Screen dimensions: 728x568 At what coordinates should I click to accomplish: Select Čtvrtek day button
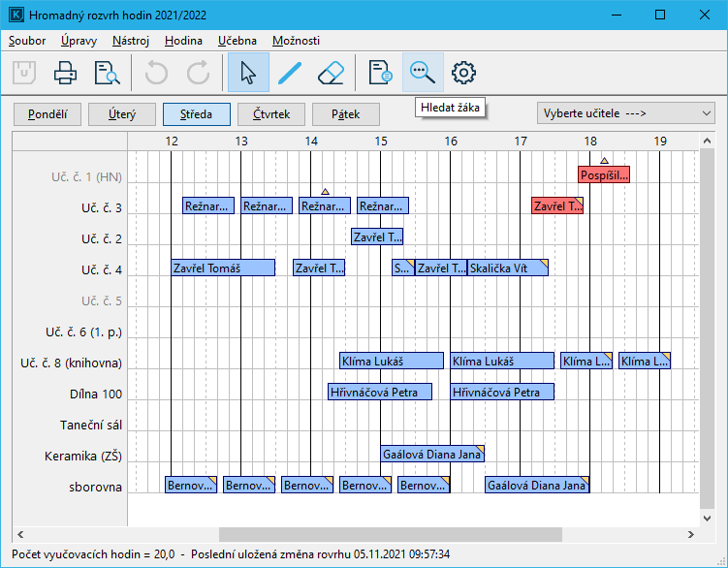[271, 113]
